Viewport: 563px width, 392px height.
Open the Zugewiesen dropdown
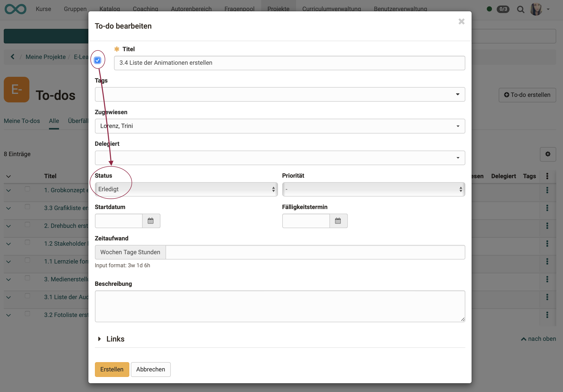(280, 126)
